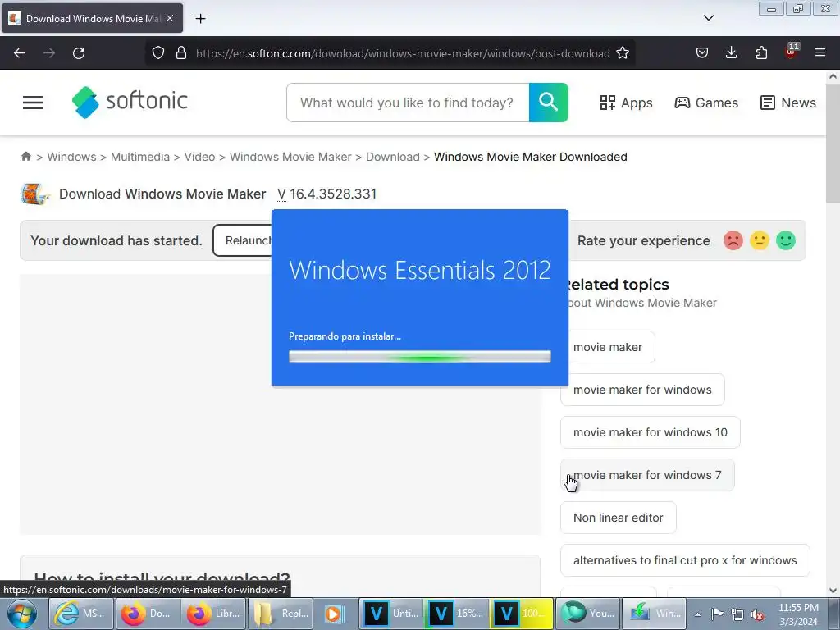840x630 pixels.
Task: Open the movie maker topic tag
Action: (611, 347)
